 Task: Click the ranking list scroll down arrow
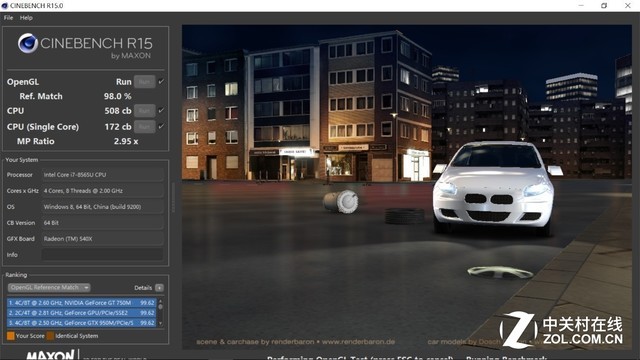click(x=160, y=324)
